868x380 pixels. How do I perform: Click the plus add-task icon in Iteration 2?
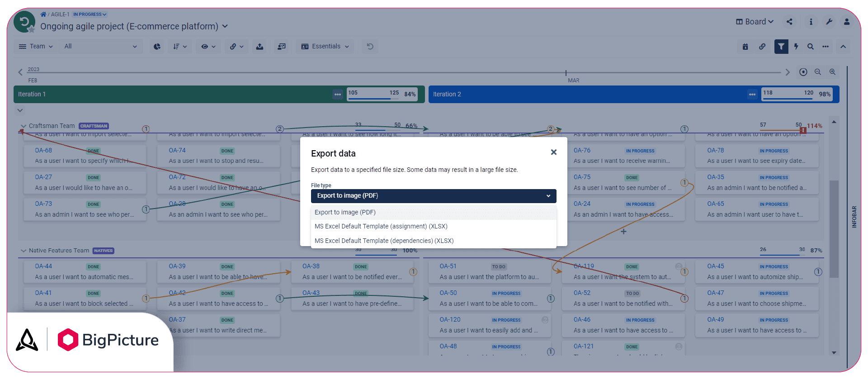(623, 232)
